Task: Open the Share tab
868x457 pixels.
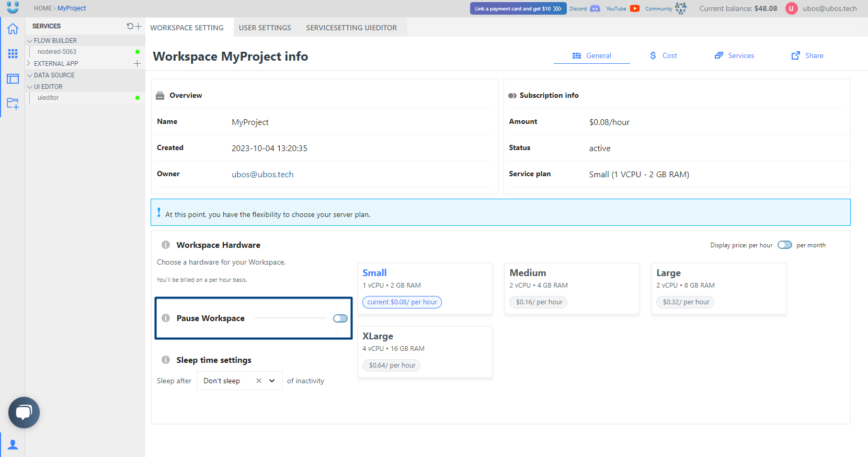Action: coord(807,55)
